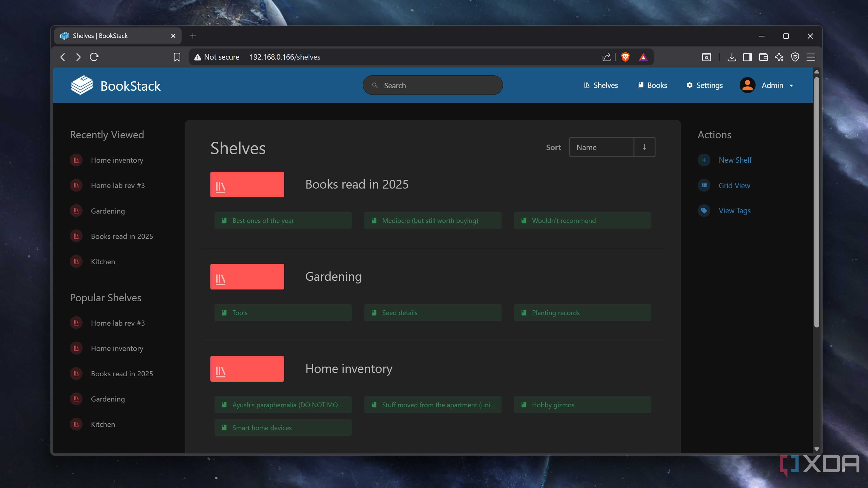Screen dimensions: 868x488
Task: Select the Shelves | BookStack browser tab
Action: [118, 36]
